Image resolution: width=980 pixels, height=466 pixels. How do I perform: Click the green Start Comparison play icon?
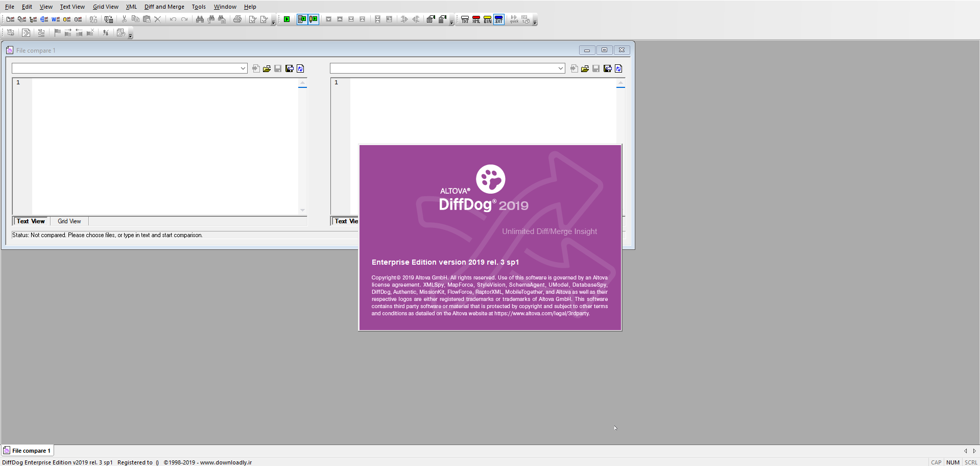tap(286, 19)
